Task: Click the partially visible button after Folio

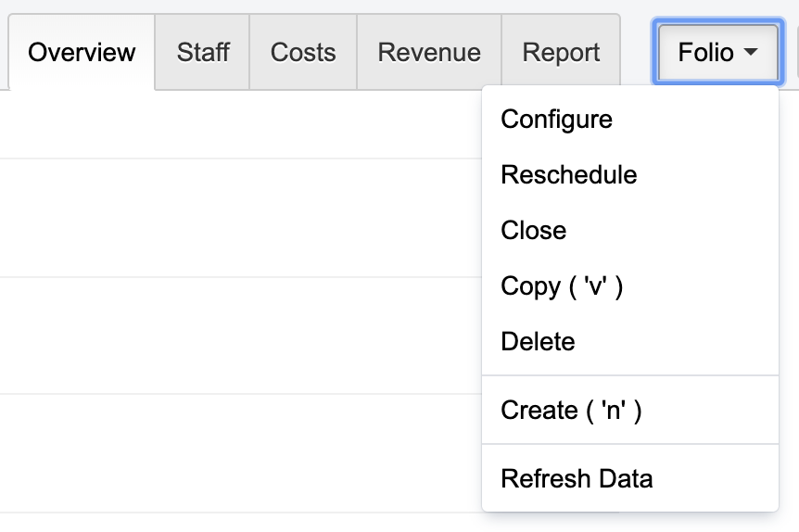Action: coord(796,53)
